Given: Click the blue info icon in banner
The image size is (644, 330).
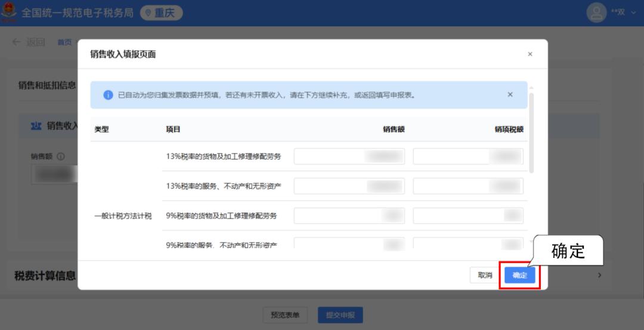Looking at the screenshot, I should [108, 95].
